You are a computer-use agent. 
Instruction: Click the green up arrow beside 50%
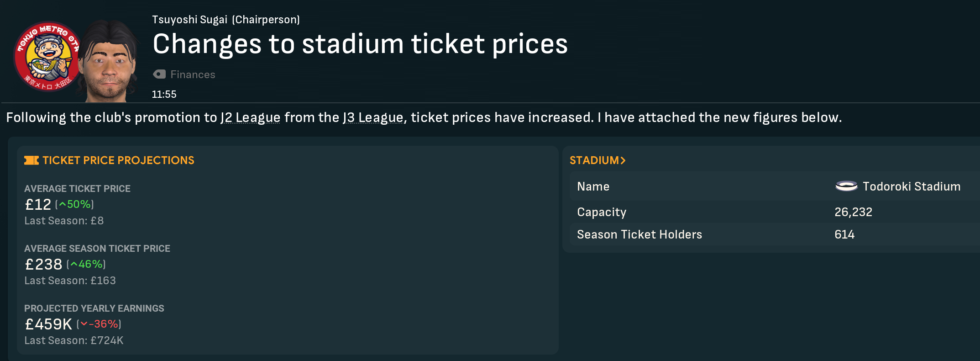[63, 205]
